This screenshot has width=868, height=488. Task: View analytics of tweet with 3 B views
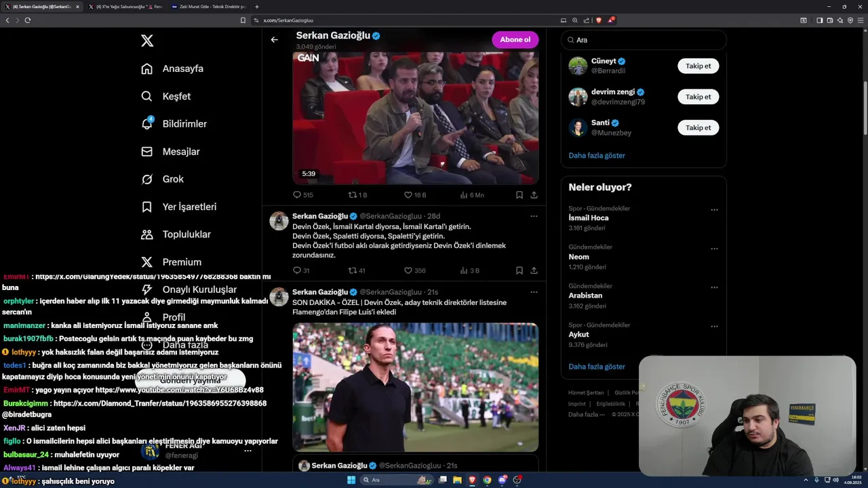(470, 270)
